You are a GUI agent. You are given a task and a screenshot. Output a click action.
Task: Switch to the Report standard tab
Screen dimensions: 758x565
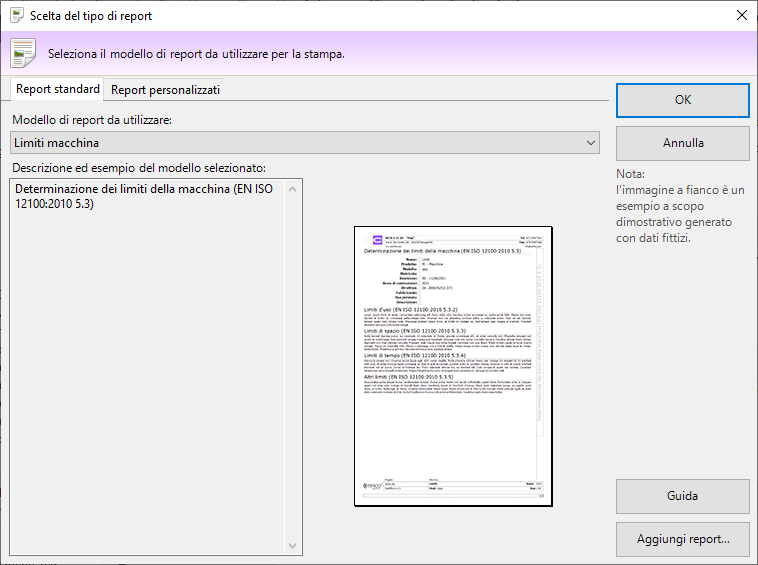[58, 90]
